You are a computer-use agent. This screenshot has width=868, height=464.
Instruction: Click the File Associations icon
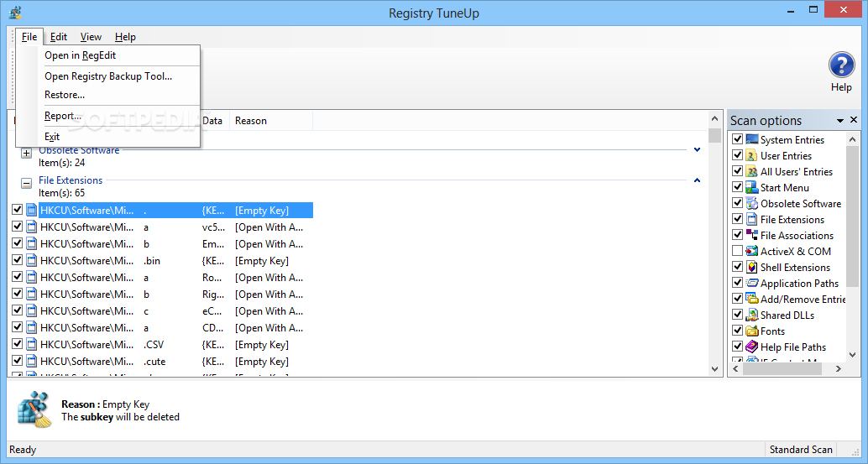click(752, 235)
